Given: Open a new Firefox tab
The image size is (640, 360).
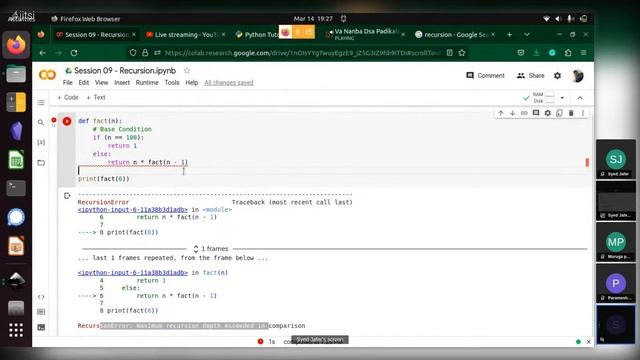Looking at the screenshot, I should pyautogui.click(x=509, y=35).
